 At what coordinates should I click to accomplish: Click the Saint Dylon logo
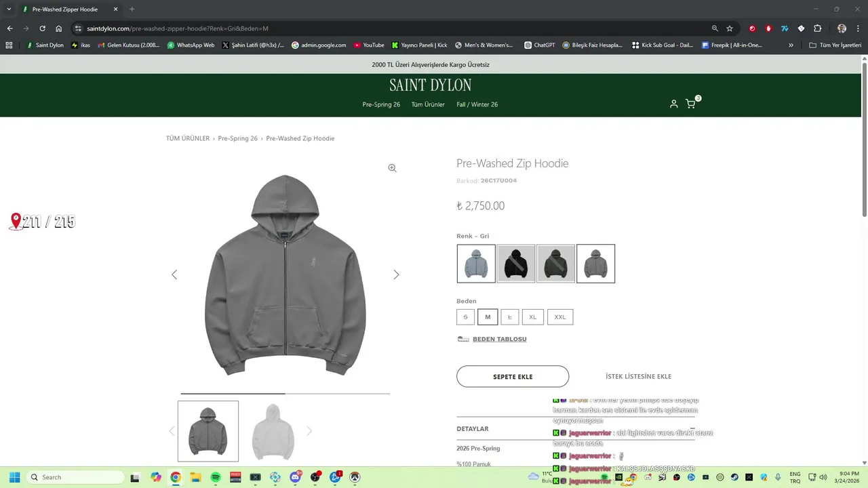click(431, 85)
